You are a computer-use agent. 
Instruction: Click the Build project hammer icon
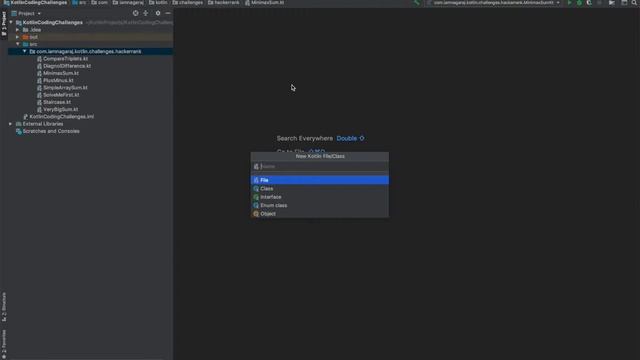coord(416,3)
